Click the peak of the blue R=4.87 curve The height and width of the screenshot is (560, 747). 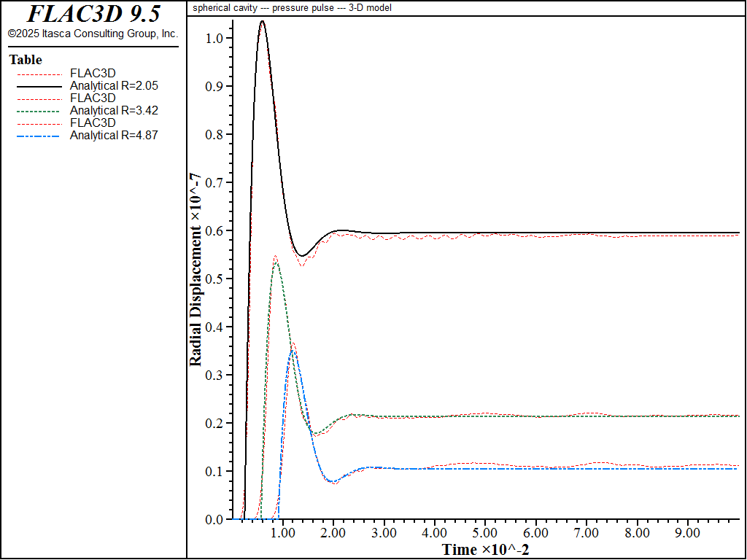point(292,351)
